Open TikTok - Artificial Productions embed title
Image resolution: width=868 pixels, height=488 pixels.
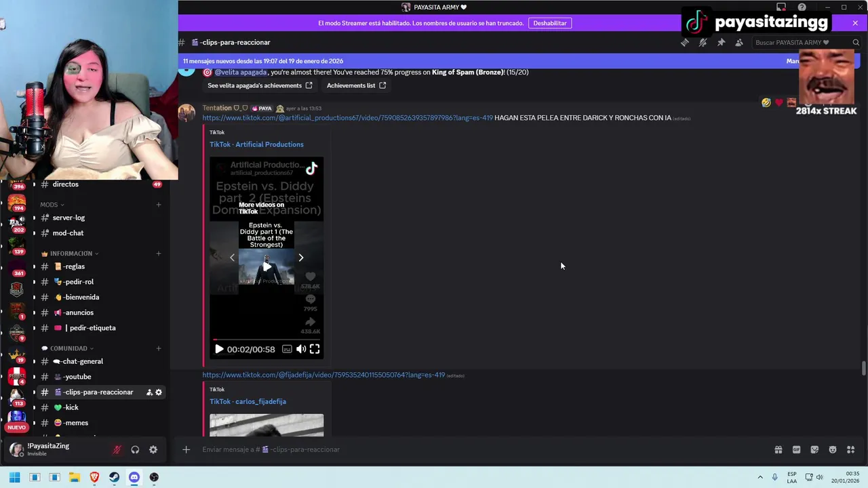point(256,144)
